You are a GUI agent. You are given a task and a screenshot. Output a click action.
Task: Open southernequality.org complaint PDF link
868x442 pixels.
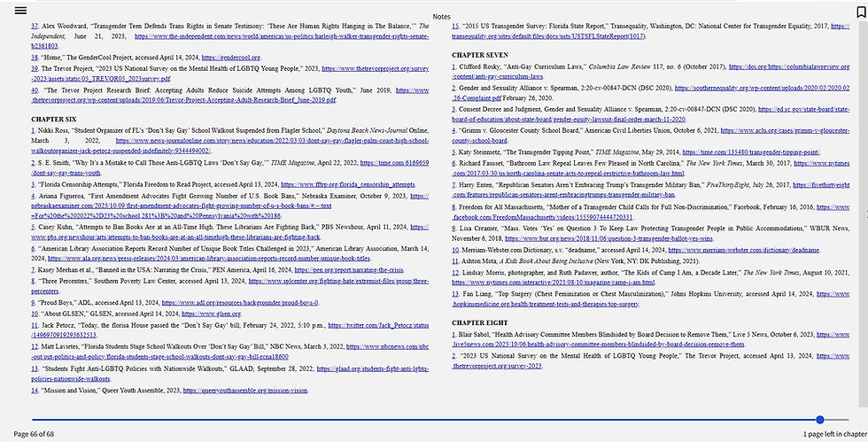pyautogui.click(x=762, y=88)
